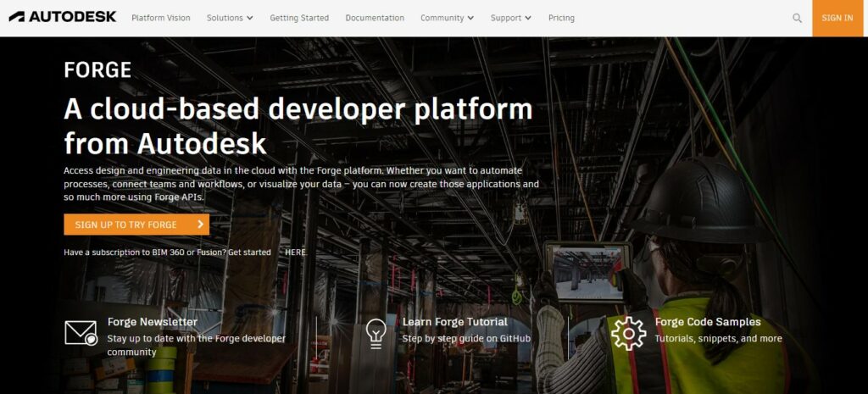
Task: Click 'Have a subscription to BIM 360' text
Action: [x=167, y=252]
